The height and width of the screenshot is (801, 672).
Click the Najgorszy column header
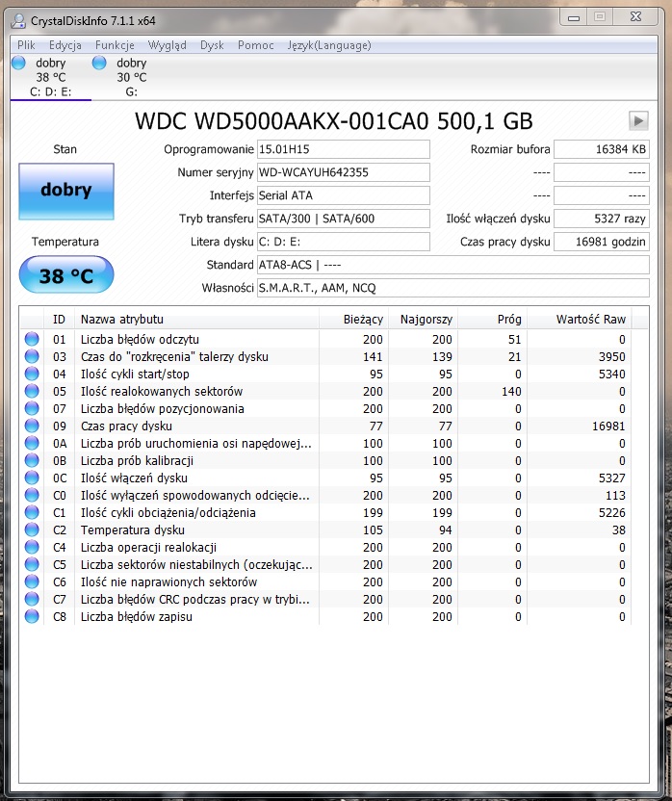(424, 320)
